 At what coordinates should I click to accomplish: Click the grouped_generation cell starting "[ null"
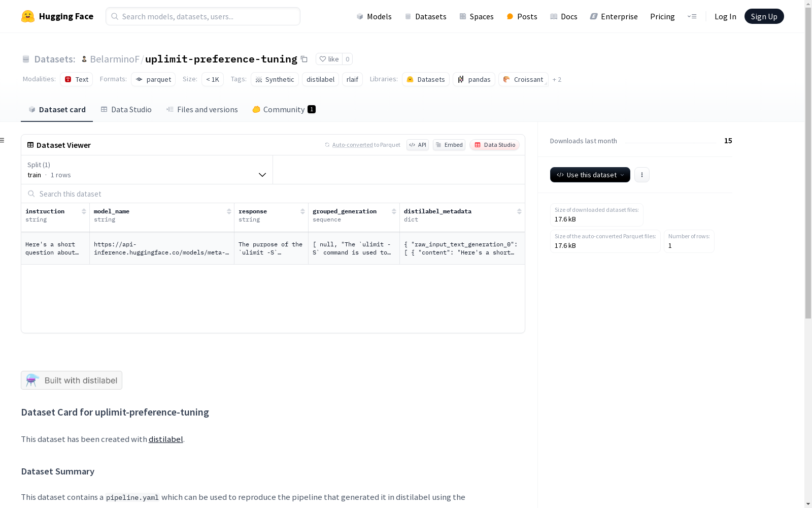pos(354,248)
